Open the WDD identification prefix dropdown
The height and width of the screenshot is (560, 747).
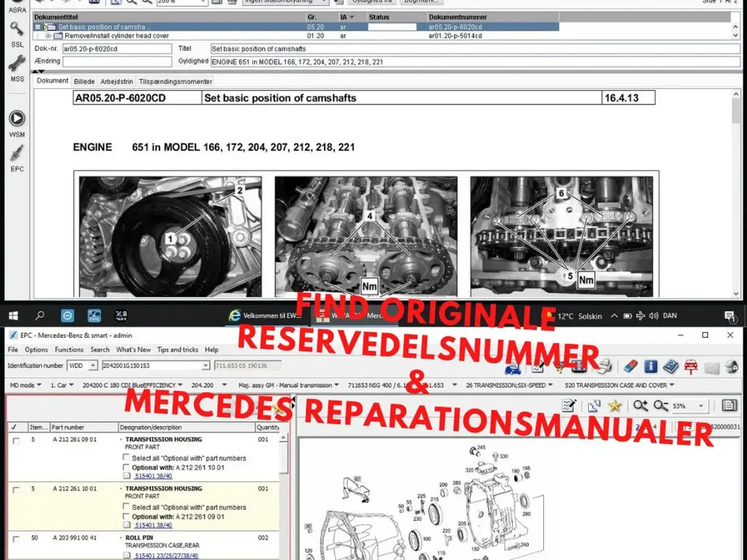[93, 366]
